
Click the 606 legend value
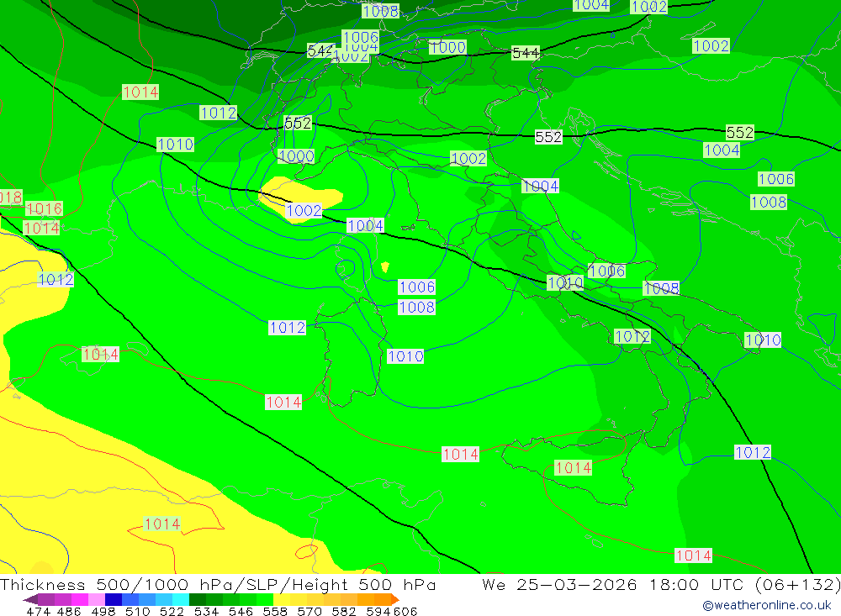click(x=405, y=611)
